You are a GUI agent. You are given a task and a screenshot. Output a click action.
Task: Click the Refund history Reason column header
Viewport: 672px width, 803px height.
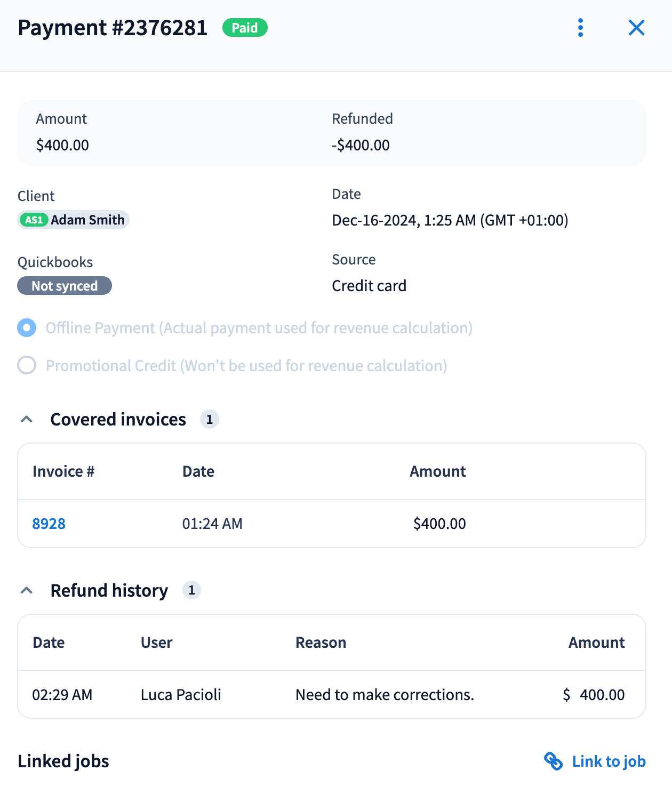pos(321,643)
